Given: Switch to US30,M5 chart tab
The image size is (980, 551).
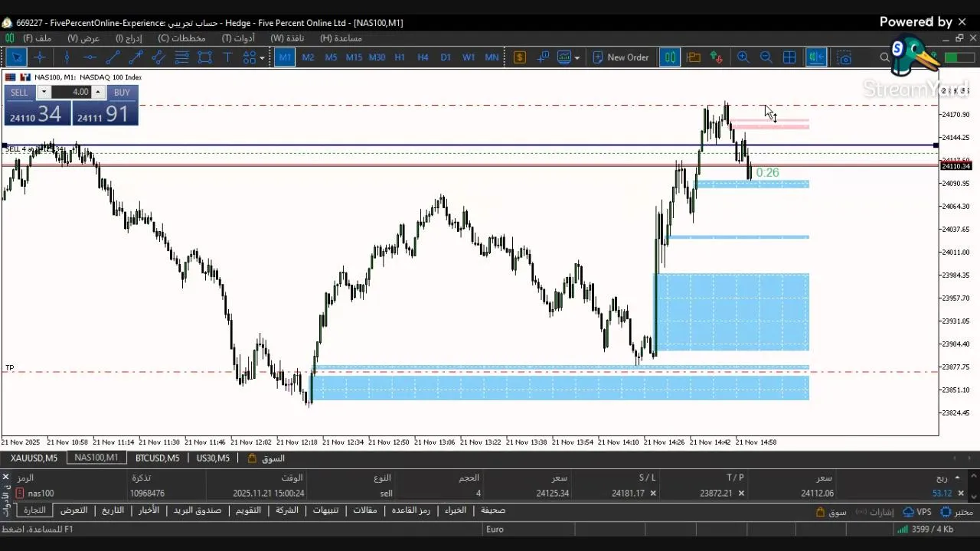Looking at the screenshot, I should [x=213, y=458].
